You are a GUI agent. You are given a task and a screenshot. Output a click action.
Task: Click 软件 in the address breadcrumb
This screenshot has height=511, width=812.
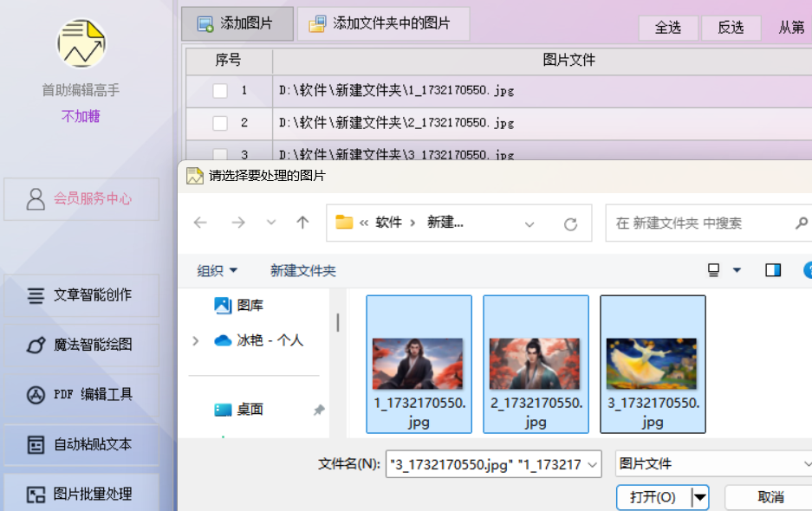[x=389, y=223]
